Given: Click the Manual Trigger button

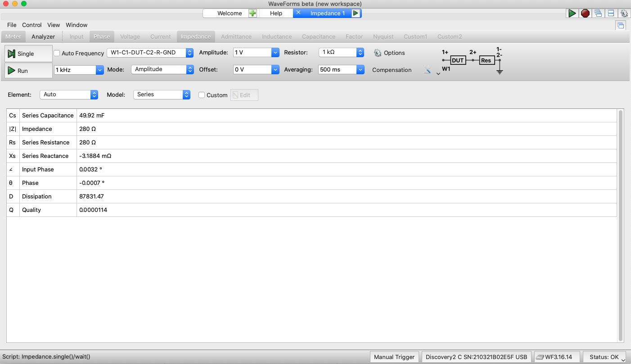Looking at the screenshot, I should point(394,357).
